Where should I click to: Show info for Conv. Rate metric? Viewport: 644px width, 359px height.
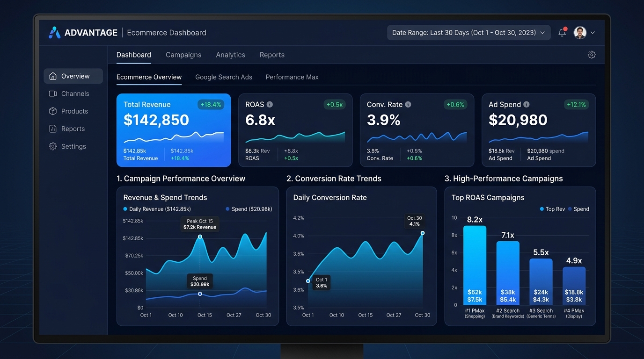(408, 105)
